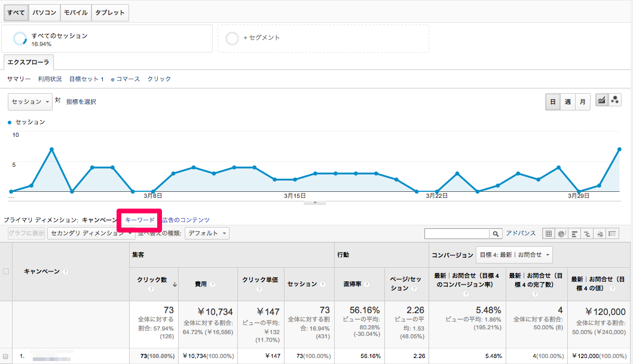Select the comparison view icon

(587, 234)
